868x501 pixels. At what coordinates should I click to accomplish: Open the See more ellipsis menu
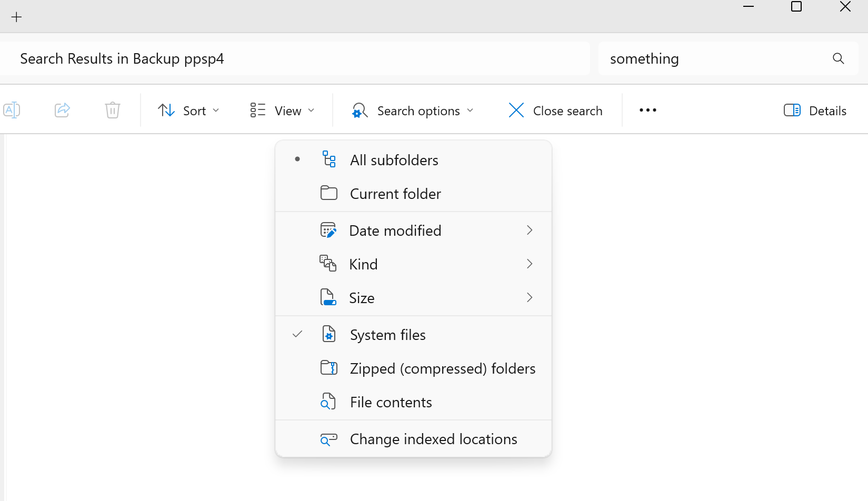647,110
